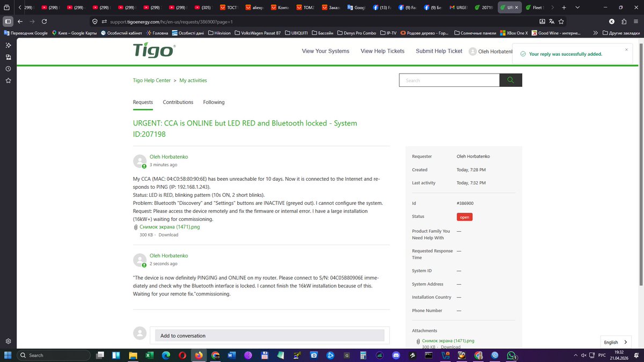Bookmark this page with the address bar star
The height and width of the screenshot is (362, 644).
pyautogui.click(x=560, y=21)
